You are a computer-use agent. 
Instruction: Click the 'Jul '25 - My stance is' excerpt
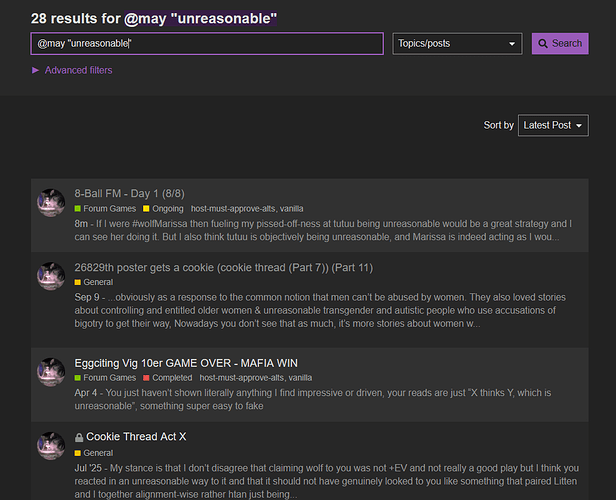point(326,481)
